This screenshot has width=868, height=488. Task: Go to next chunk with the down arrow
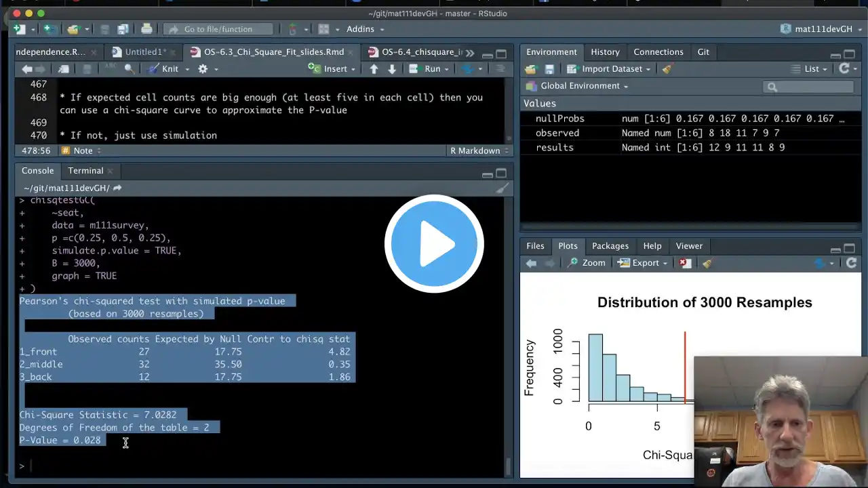[391, 68]
